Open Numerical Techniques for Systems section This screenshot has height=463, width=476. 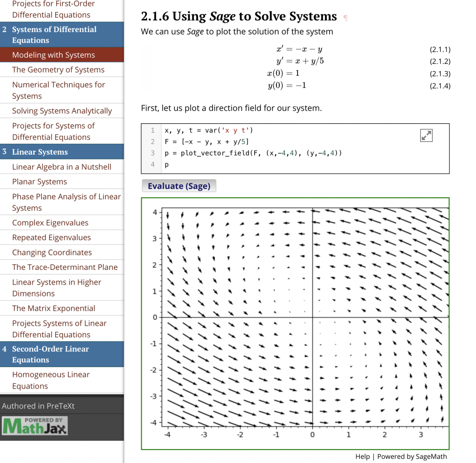[62, 90]
